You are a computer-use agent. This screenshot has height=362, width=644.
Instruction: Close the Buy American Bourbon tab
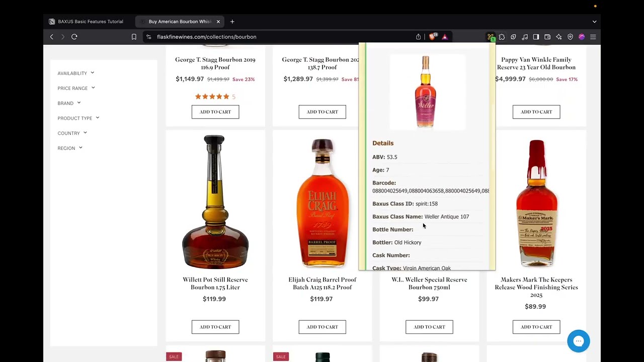[218, 22]
